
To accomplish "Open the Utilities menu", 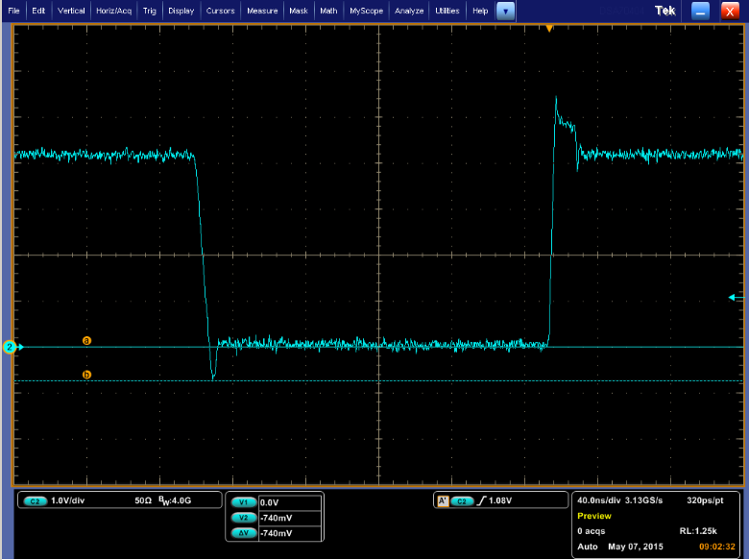I will coord(447,11).
